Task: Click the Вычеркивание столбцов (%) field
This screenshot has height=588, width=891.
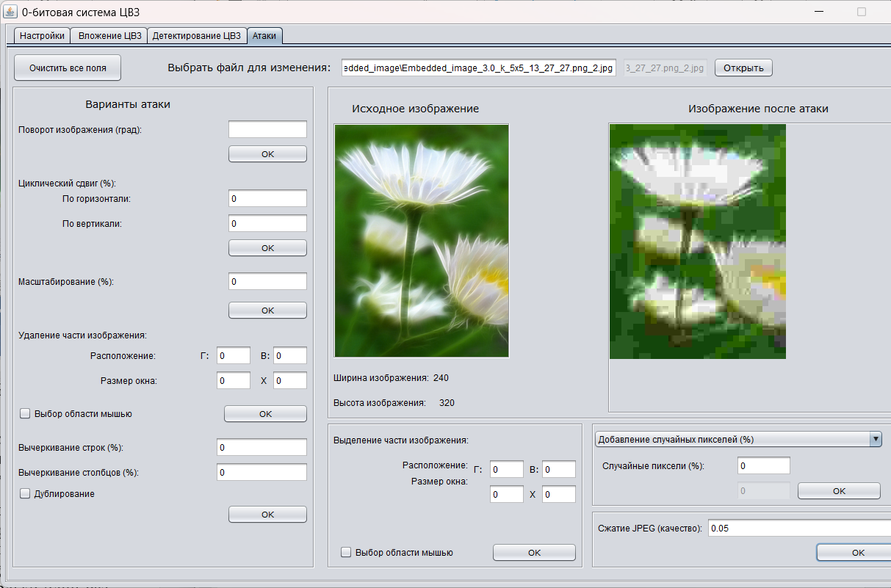Action: pyautogui.click(x=261, y=472)
